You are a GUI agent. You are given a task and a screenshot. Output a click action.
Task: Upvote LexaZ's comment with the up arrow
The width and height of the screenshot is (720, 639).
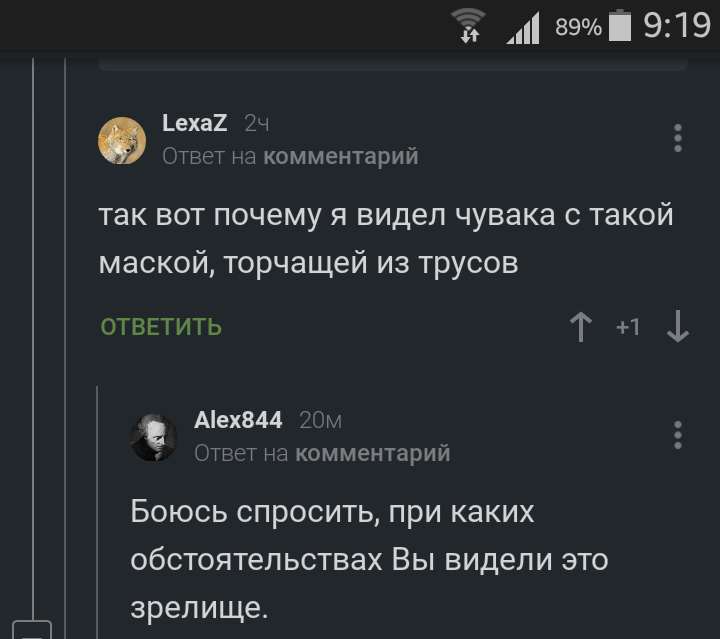tap(581, 327)
